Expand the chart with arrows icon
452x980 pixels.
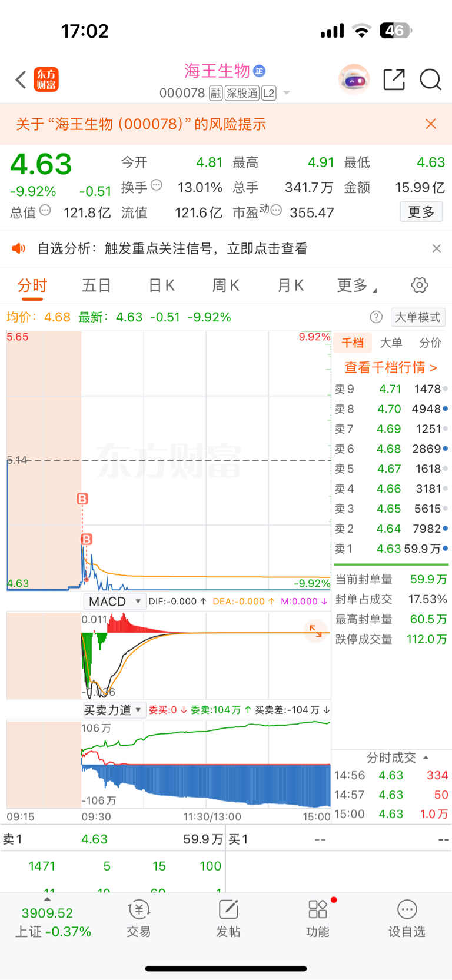click(x=316, y=630)
